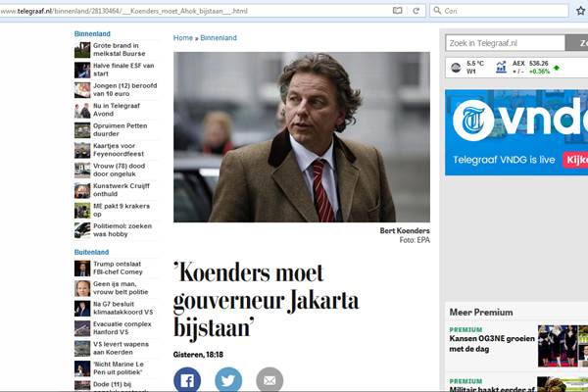
Task: Open the Binnenland sidebar section heading
Action: 92,33
